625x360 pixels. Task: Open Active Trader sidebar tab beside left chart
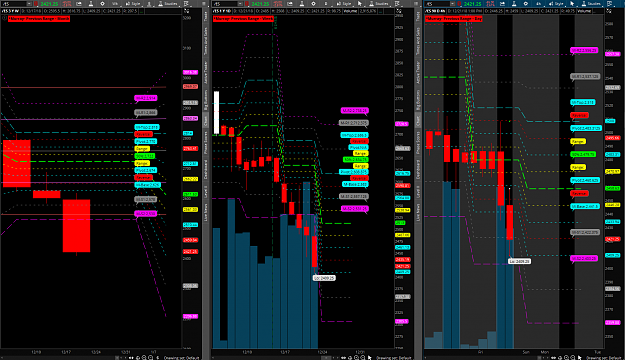pos(206,72)
